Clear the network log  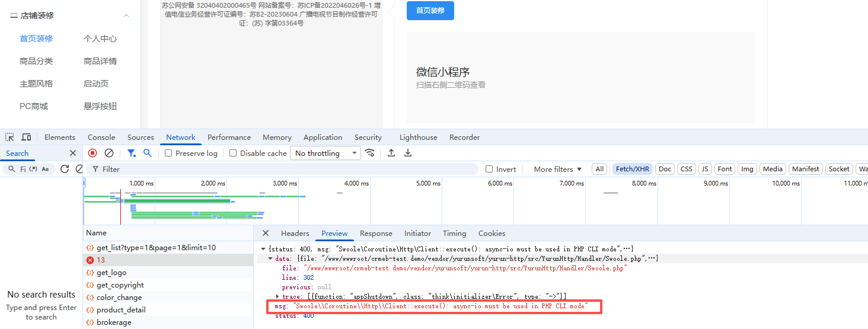(109, 153)
